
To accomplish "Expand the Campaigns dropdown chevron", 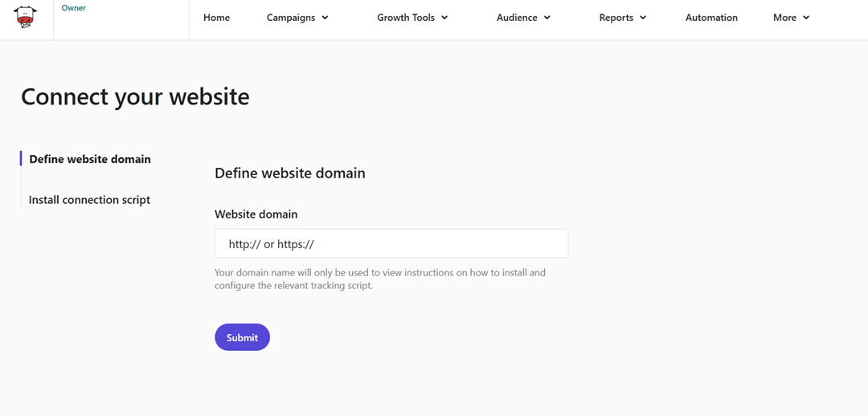I will [325, 18].
